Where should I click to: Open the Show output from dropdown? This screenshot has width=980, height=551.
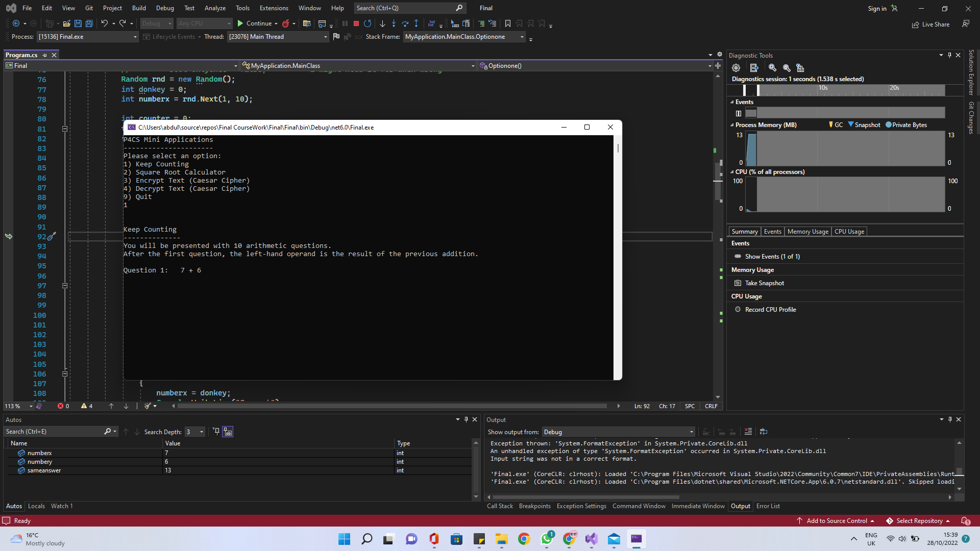tap(618, 432)
